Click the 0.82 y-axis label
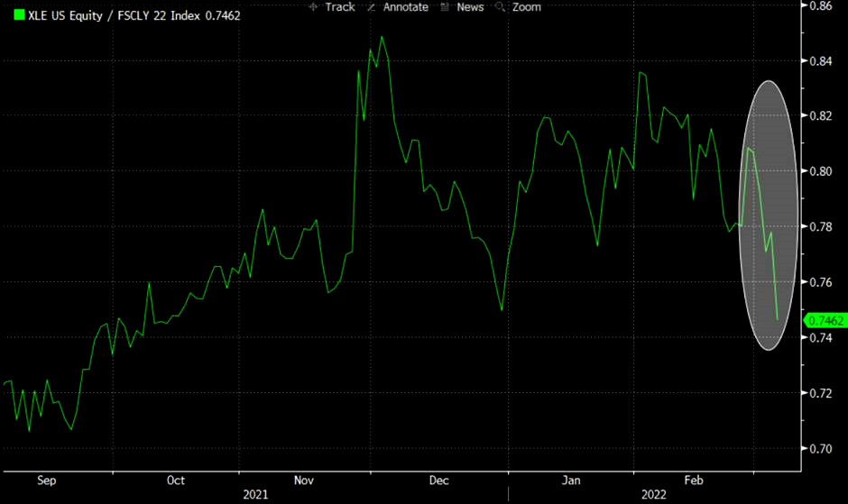Viewport: 848px width, 504px height. (x=820, y=115)
